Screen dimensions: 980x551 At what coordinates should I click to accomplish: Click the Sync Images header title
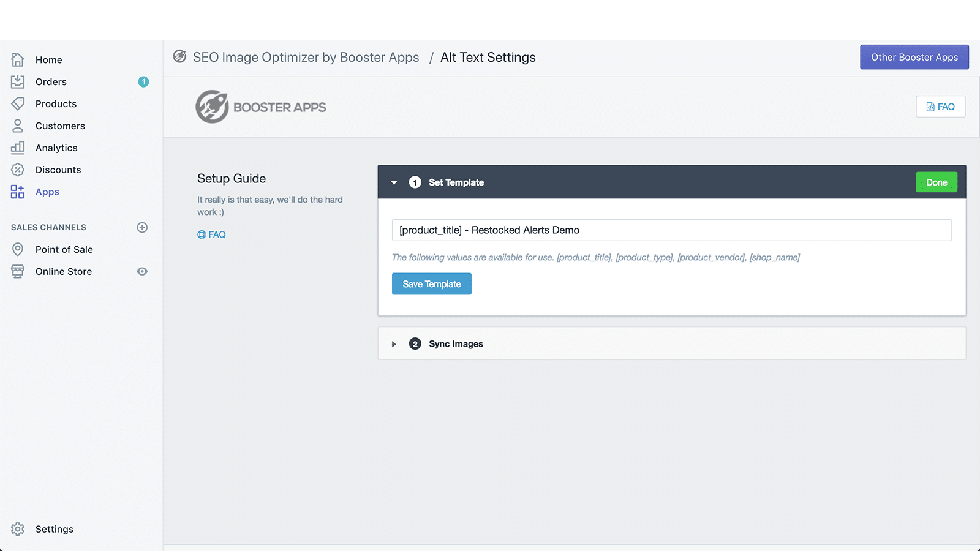(456, 344)
